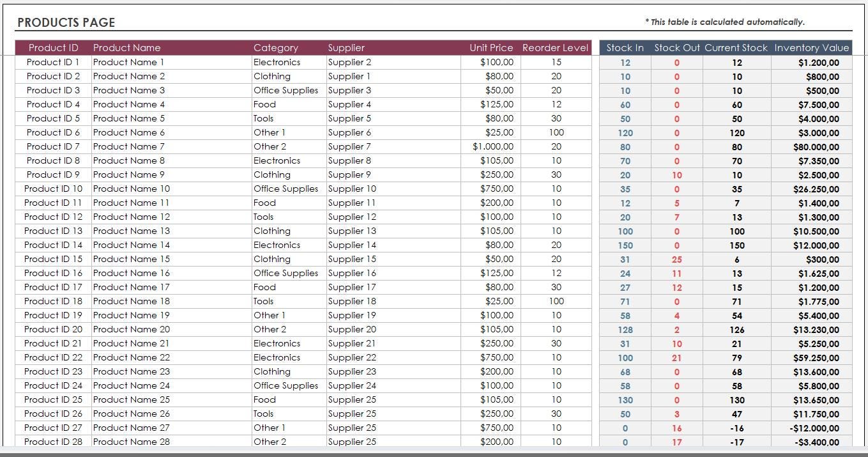Select the $13.650,00 inventory value

[x=811, y=400]
